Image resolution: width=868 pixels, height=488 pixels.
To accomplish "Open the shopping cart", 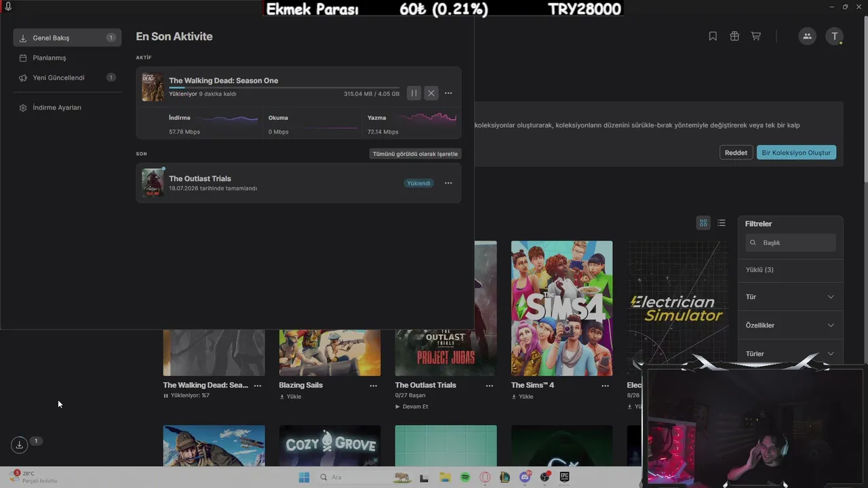I will (755, 37).
